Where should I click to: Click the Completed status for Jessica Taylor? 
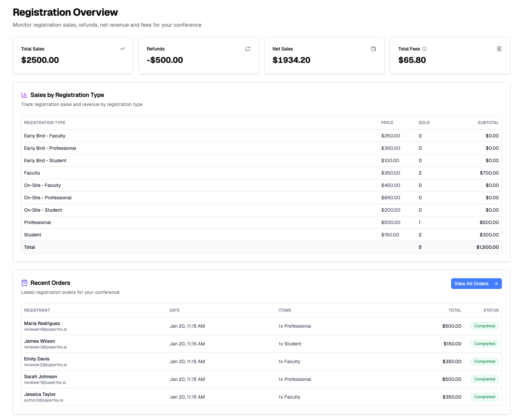(x=485, y=397)
